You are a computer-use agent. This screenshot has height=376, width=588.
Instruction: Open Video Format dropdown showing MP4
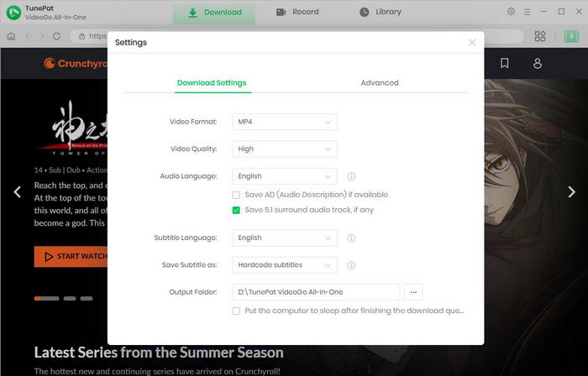[284, 122]
